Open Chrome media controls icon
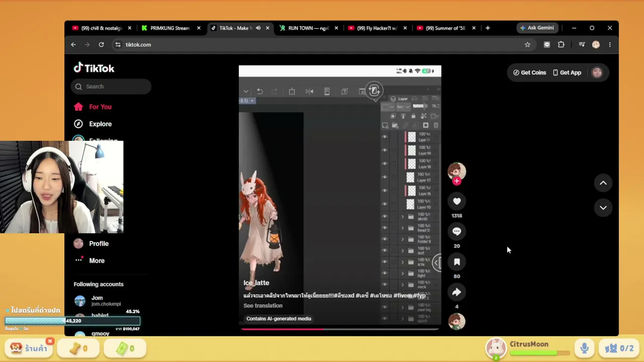The width and height of the screenshot is (644, 362). pyautogui.click(x=582, y=45)
